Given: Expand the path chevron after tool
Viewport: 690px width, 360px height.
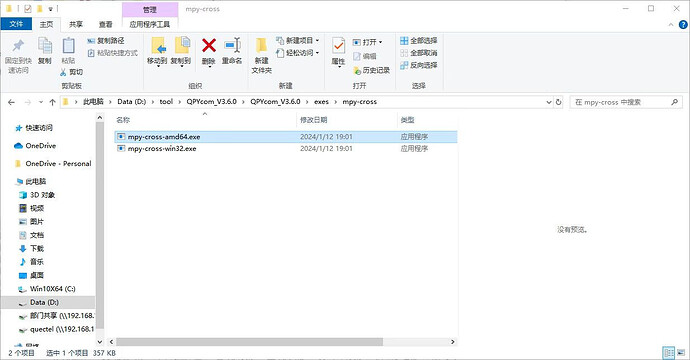Looking at the screenshot, I should coord(180,102).
